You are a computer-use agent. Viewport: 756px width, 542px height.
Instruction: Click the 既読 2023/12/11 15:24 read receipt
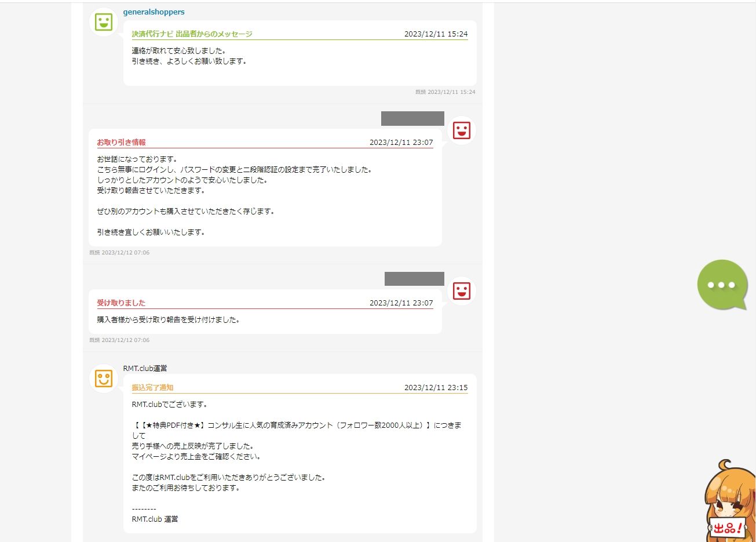445,92
